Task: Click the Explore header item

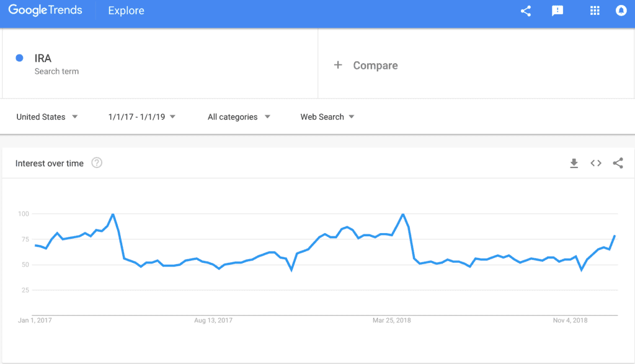Action: (x=126, y=11)
